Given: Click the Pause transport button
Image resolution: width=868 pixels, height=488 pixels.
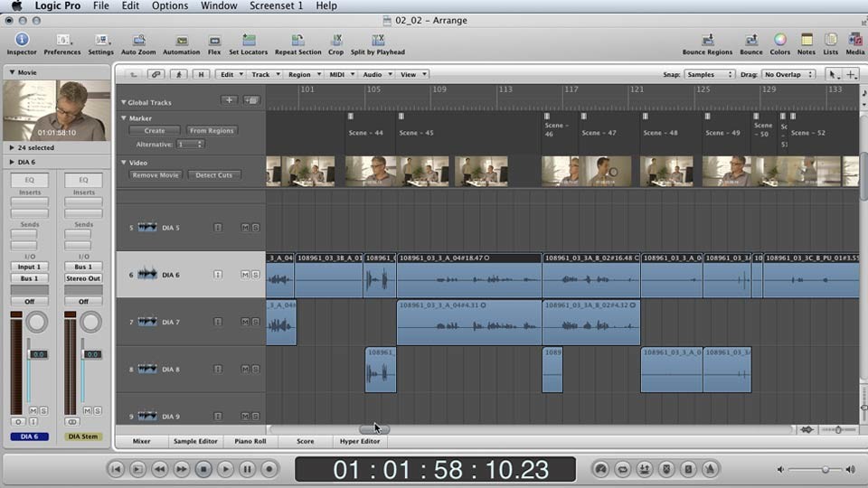Looking at the screenshot, I should [247, 469].
